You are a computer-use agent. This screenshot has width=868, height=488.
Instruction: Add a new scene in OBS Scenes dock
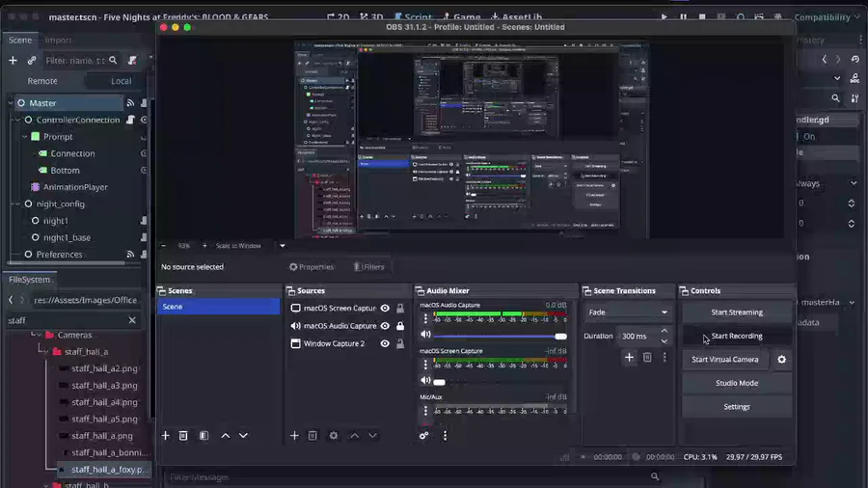(165, 436)
